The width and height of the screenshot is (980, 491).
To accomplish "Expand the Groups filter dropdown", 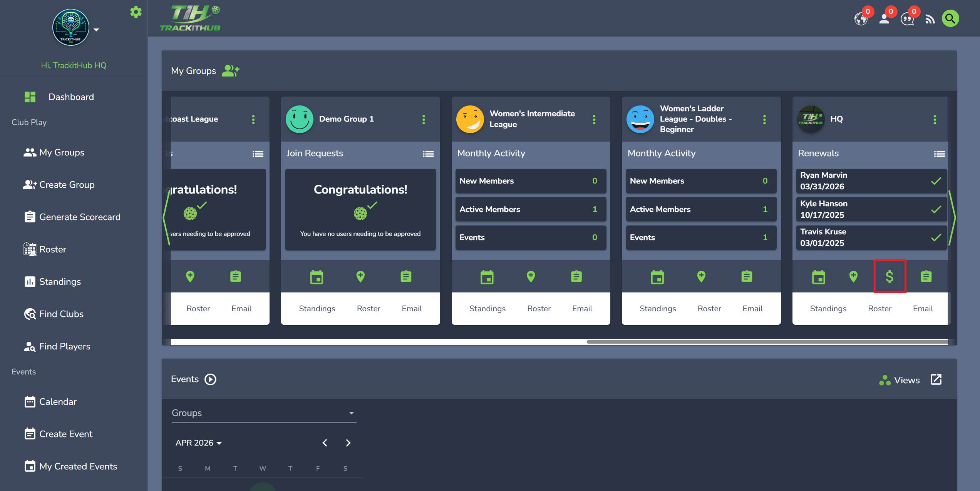I will coord(264,413).
